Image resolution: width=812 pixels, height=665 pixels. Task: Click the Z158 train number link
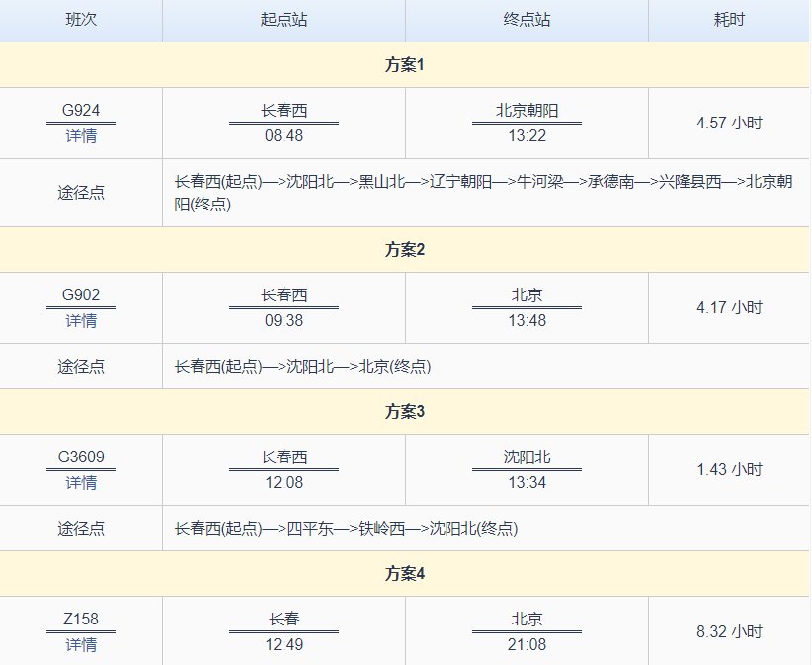click(x=79, y=619)
